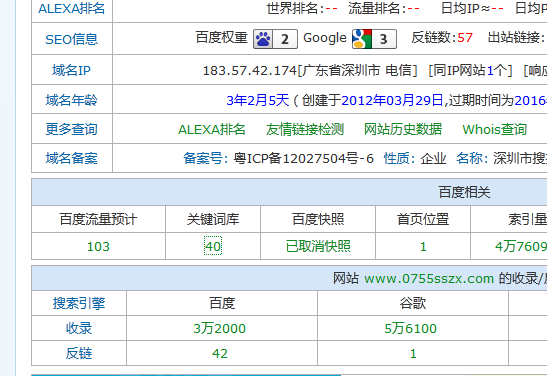The height and width of the screenshot is (376, 547).
Task: Click domain age 3年2月5天
Action: pyautogui.click(x=258, y=101)
